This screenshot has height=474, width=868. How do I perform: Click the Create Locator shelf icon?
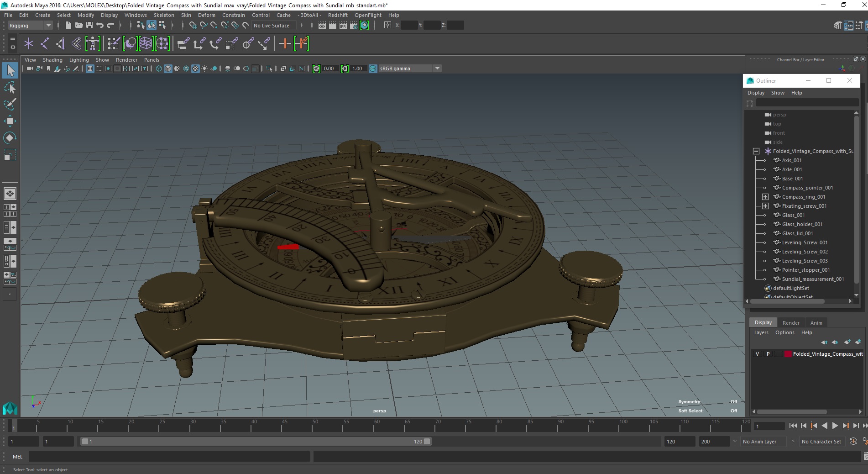29,44
